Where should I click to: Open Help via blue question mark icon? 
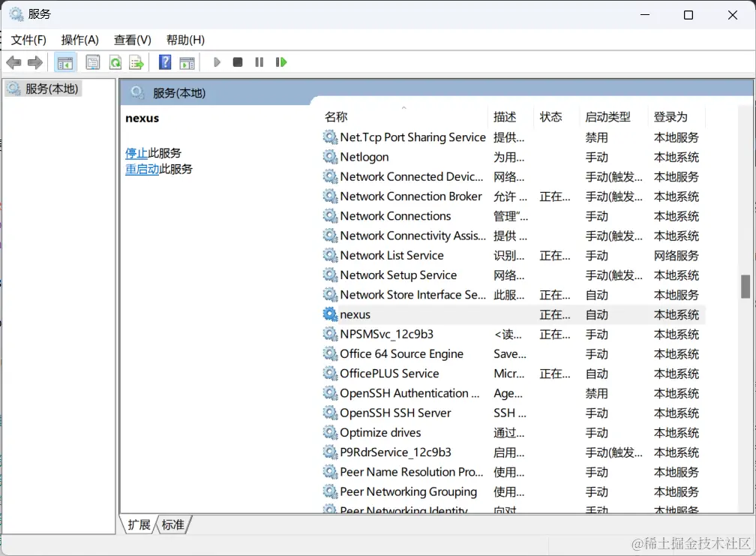coord(165,62)
